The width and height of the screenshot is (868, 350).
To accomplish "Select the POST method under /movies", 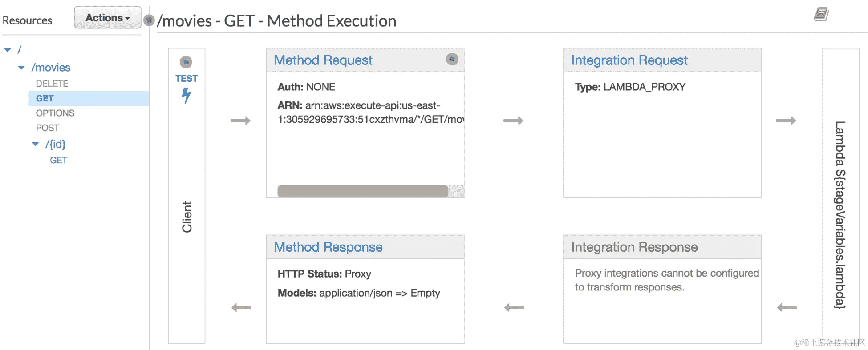I will point(48,128).
